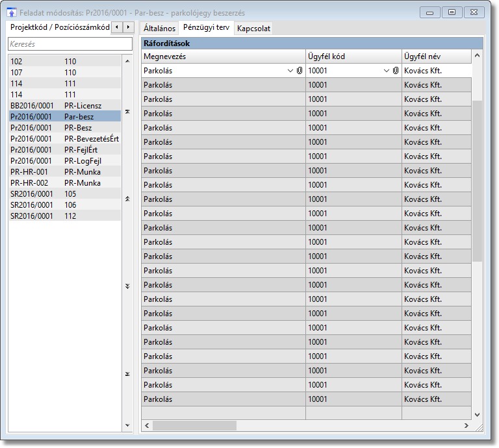The width and height of the screenshot is (499, 448).
Task: Click the Megnevezés column header
Action: [165, 56]
